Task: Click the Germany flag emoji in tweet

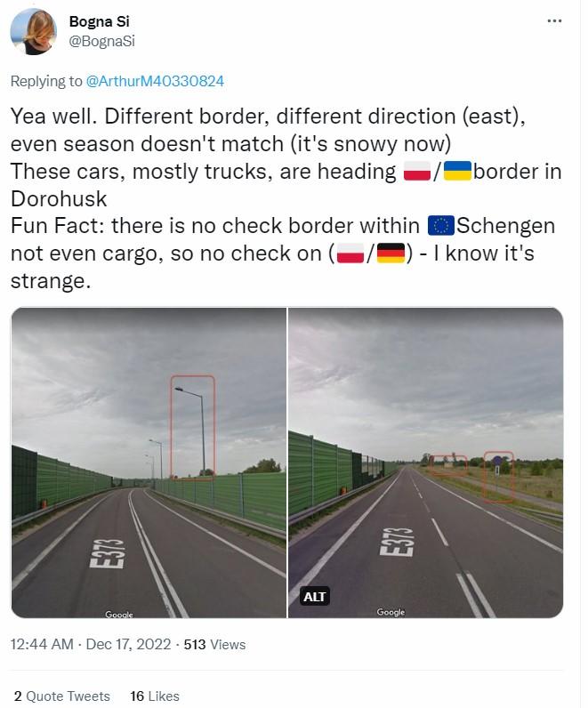Action: pyautogui.click(x=391, y=253)
